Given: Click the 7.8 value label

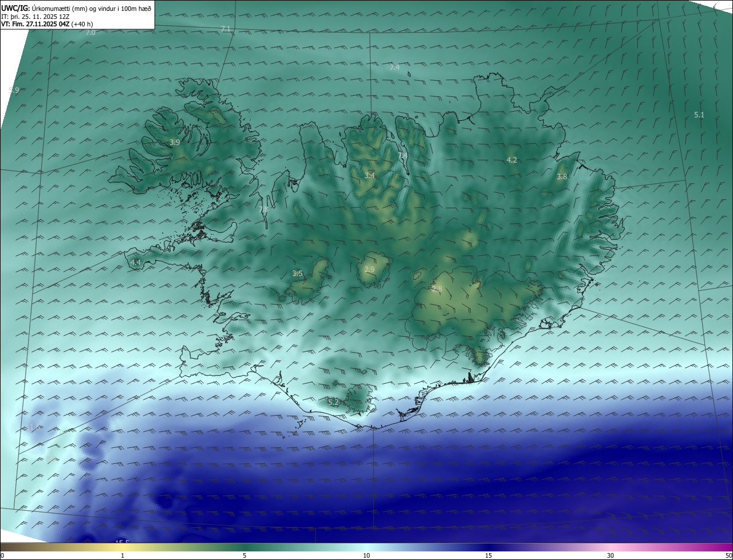Looking at the screenshot, I should pos(263,210).
